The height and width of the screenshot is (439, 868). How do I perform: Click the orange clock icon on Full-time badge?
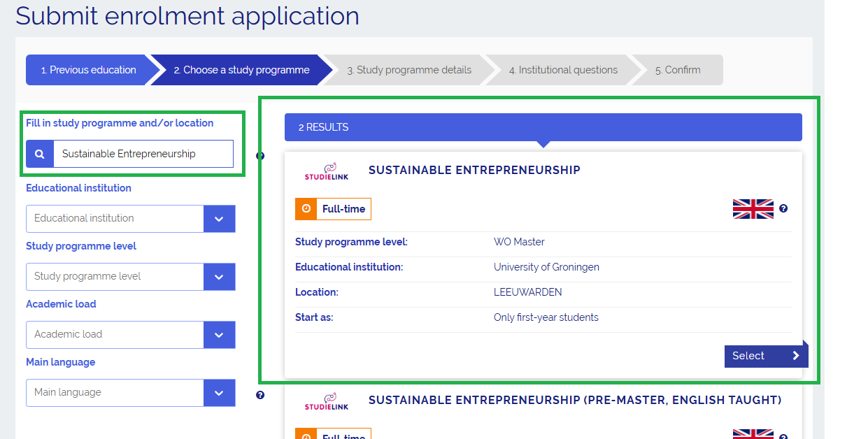[x=306, y=209]
